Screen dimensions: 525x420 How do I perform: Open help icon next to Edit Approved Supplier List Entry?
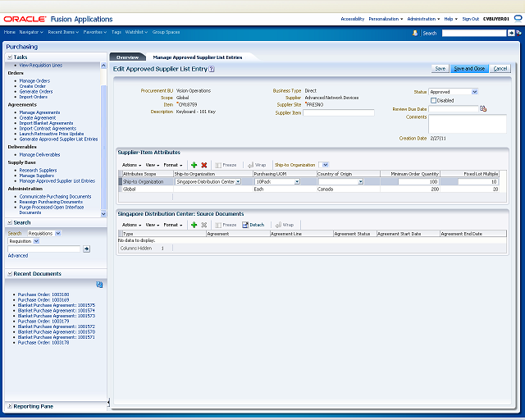point(212,69)
